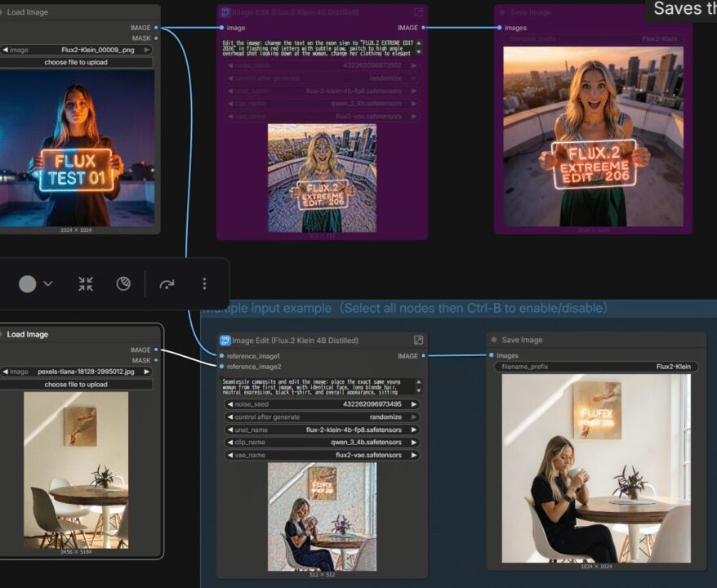
Task: Click noise_seed right increment arrow
Action: point(414,404)
